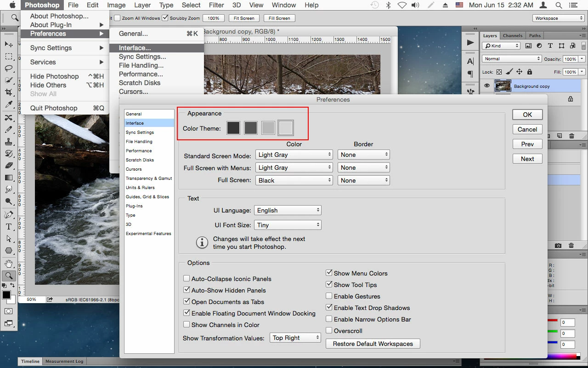Enable Show Channels in Color

(187, 325)
